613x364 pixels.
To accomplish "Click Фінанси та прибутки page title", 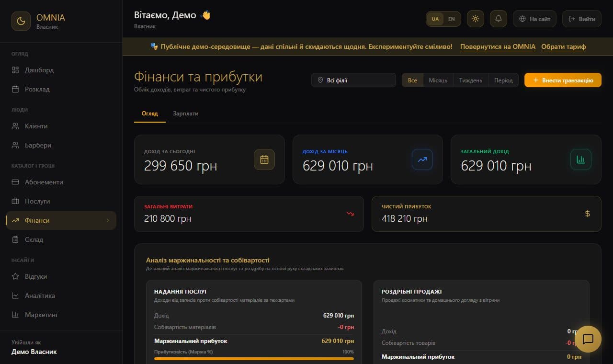I will [x=198, y=77].
